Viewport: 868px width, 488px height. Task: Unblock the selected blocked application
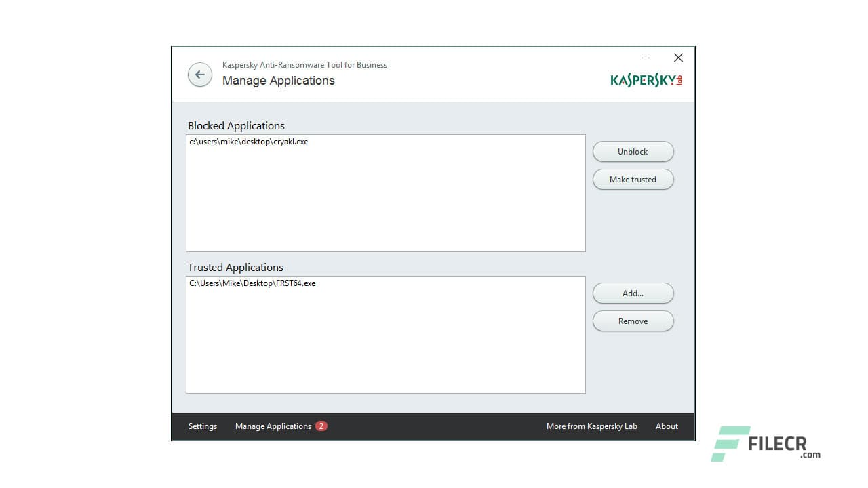(633, 151)
